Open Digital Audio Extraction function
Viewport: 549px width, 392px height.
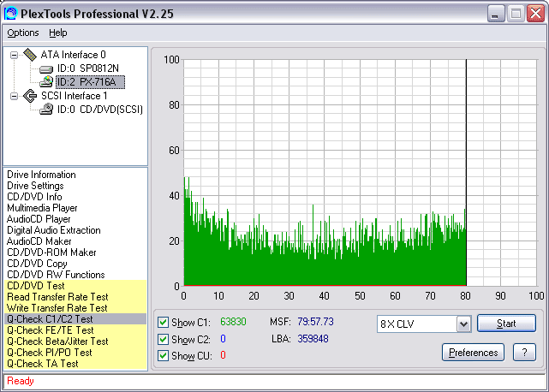pyautogui.click(x=54, y=230)
